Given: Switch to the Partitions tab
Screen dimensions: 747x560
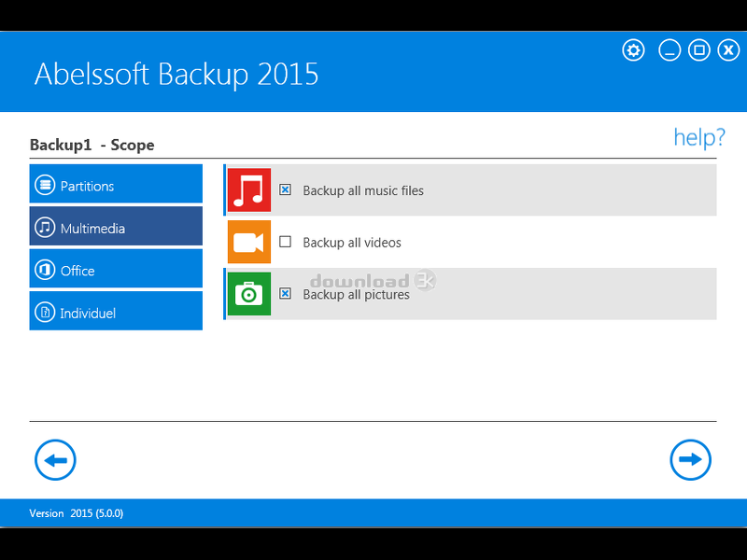Looking at the screenshot, I should point(116,184).
